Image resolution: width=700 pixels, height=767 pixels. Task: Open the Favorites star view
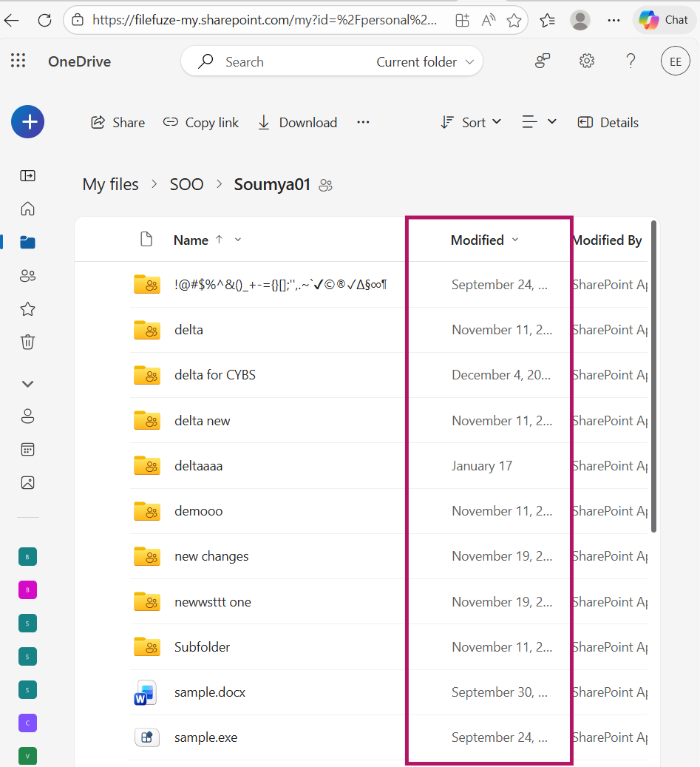[x=27, y=308]
